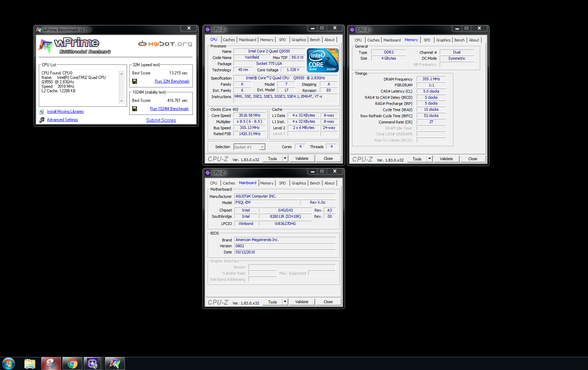Click the Tools button in the processor CPU-Z window
588x370 pixels.
point(273,158)
